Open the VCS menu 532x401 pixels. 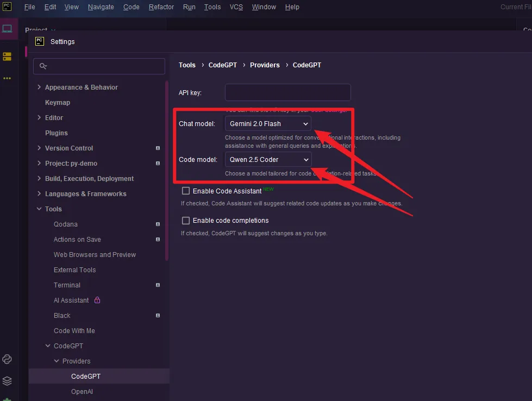pyautogui.click(x=236, y=7)
